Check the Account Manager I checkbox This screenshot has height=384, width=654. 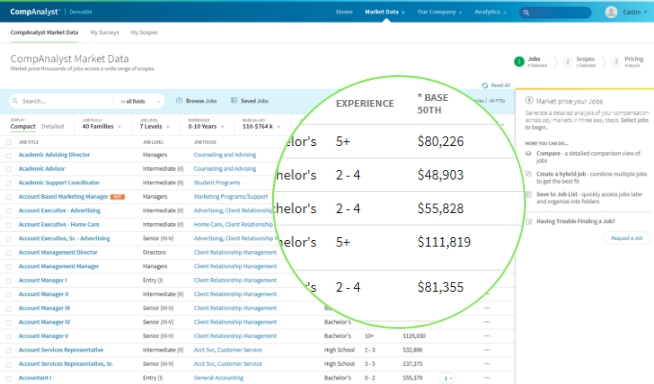click(8, 281)
